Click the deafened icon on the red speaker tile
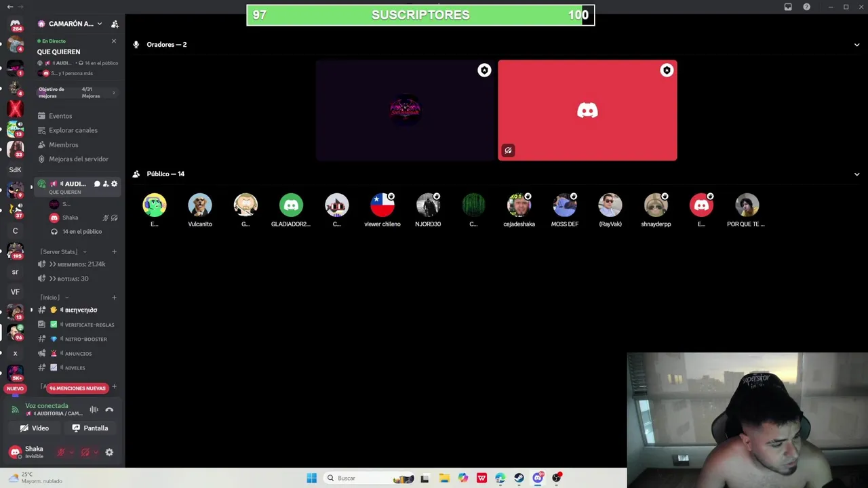The image size is (868, 488). click(508, 150)
